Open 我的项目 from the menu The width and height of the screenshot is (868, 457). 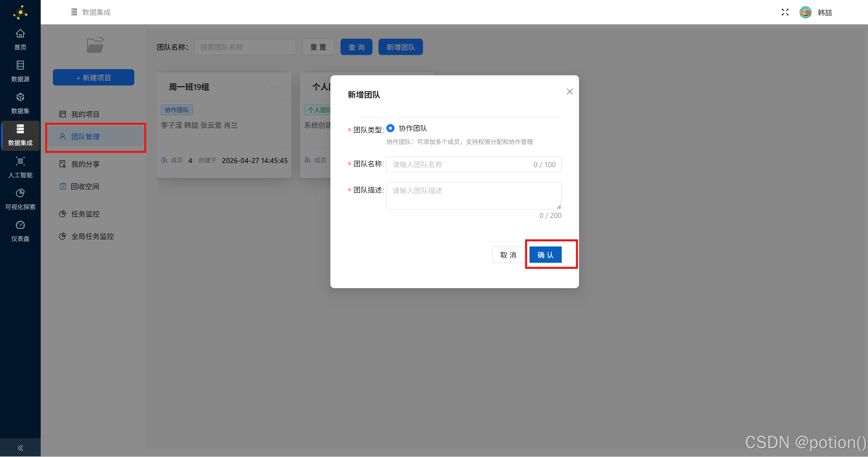click(x=85, y=114)
